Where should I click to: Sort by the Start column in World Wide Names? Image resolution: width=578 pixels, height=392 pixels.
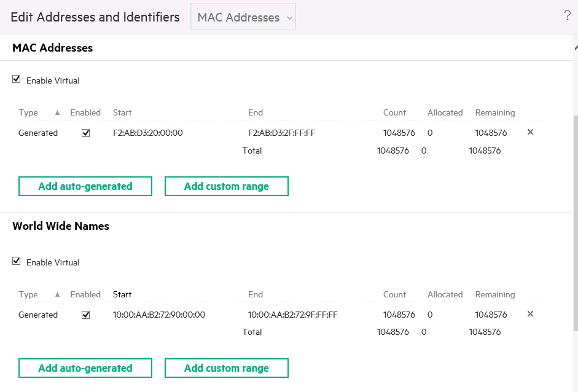pos(122,294)
